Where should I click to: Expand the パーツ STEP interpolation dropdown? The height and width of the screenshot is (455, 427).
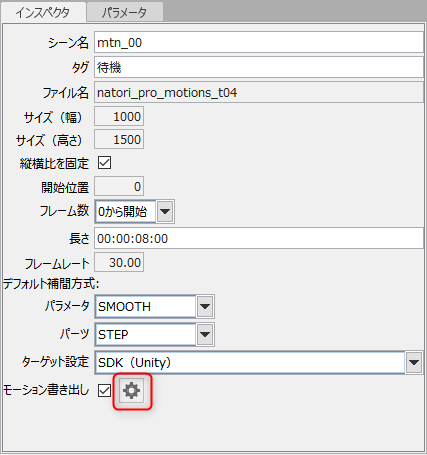coord(205,334)
